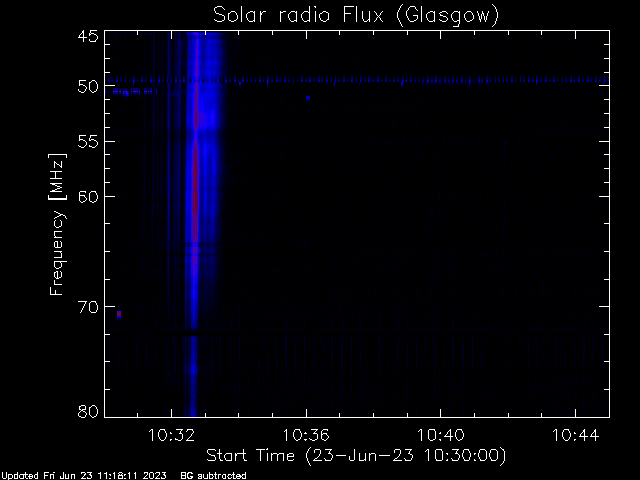Click the 'BG subtracted' note
640x480 pixels.
pos(213,476)
